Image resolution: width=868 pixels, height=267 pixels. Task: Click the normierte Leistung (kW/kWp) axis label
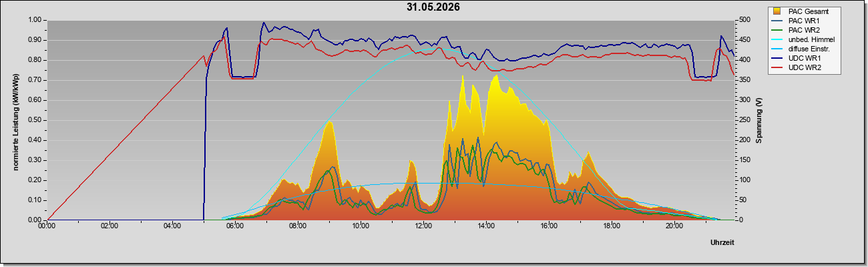pyautogui.click(x=15, y=120)
